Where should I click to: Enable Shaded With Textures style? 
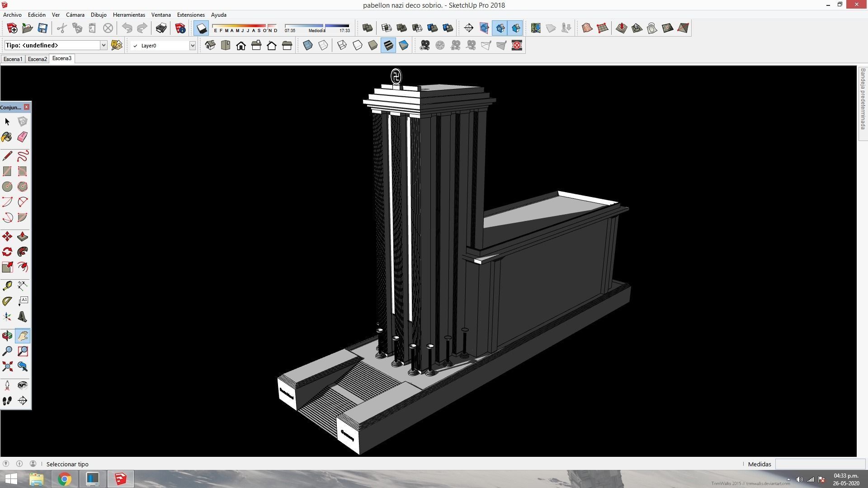[388, 45]
